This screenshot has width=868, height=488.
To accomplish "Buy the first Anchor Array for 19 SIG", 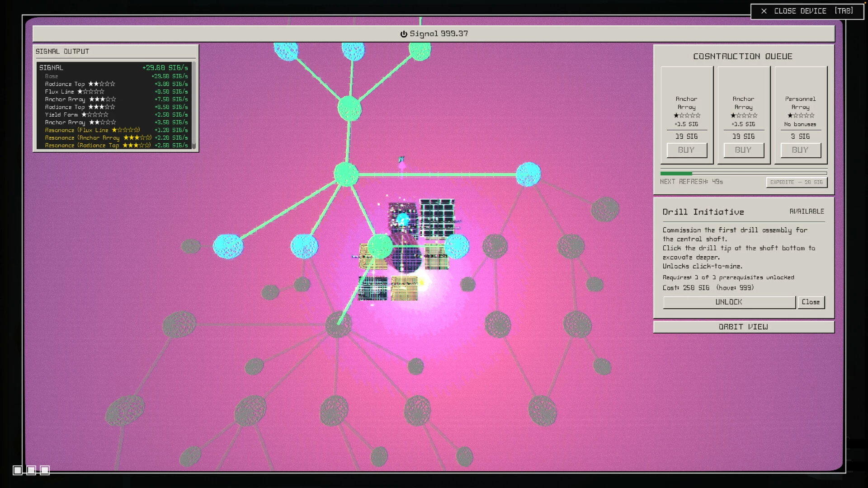I will coord(687,150).
